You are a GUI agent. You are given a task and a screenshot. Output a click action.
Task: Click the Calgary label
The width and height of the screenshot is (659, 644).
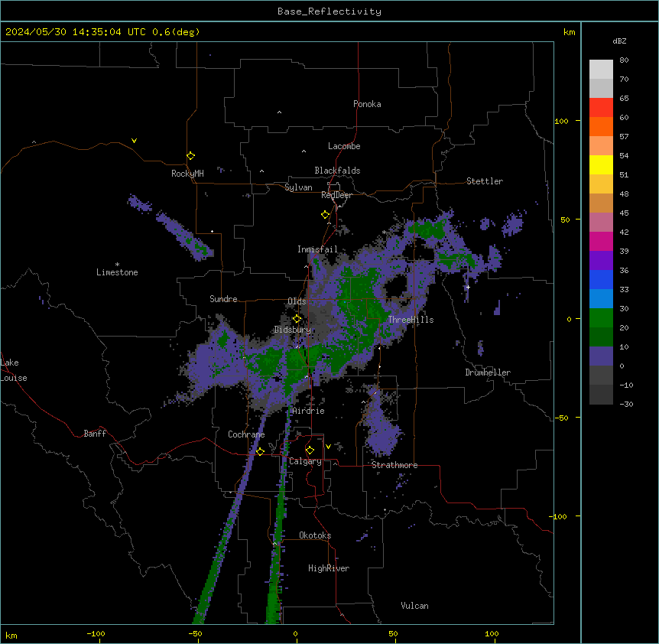pos(305,461)
